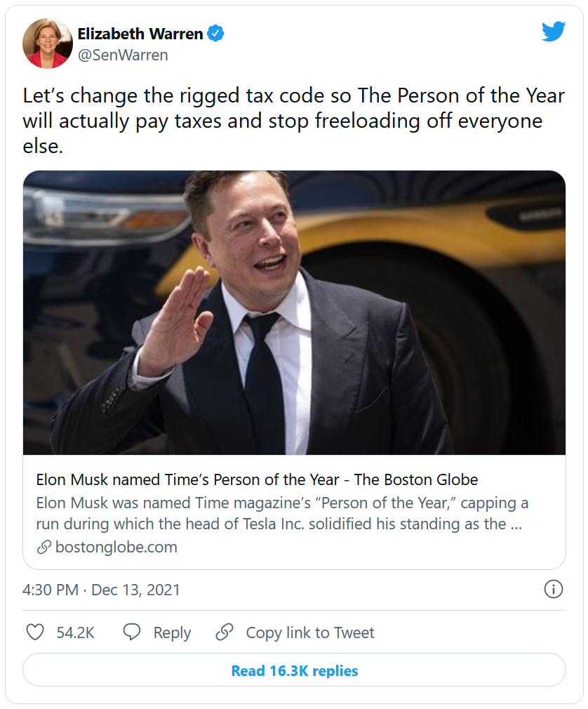
Task: Click the chain link icon beside Copy link
Action: (225, 632)
